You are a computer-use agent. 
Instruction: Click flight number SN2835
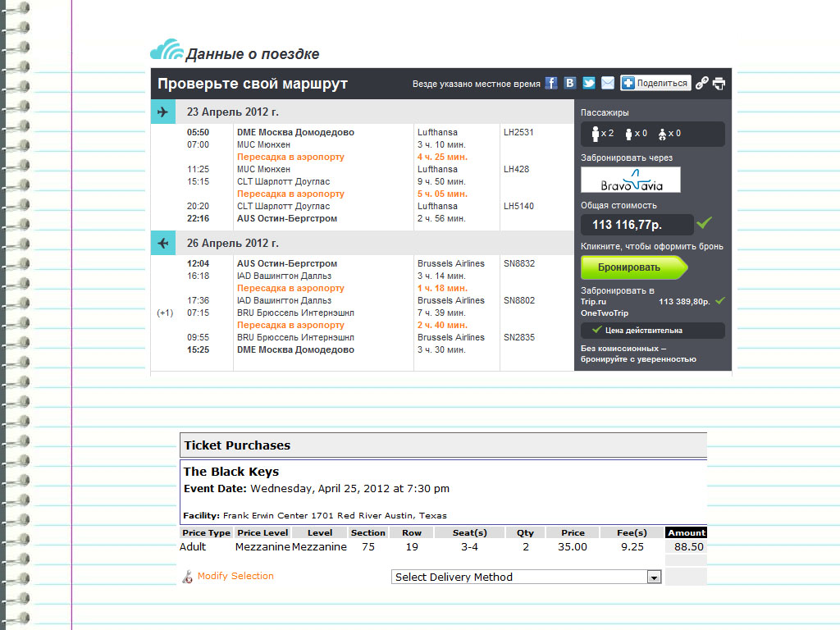point(518,337)
